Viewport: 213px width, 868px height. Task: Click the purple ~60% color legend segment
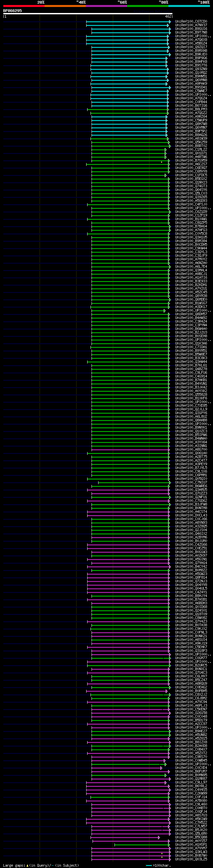point(106,6)
